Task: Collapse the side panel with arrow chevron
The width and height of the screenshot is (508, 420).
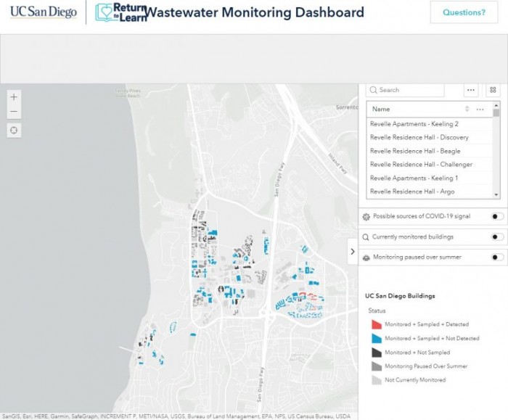Action: [353, 252]
